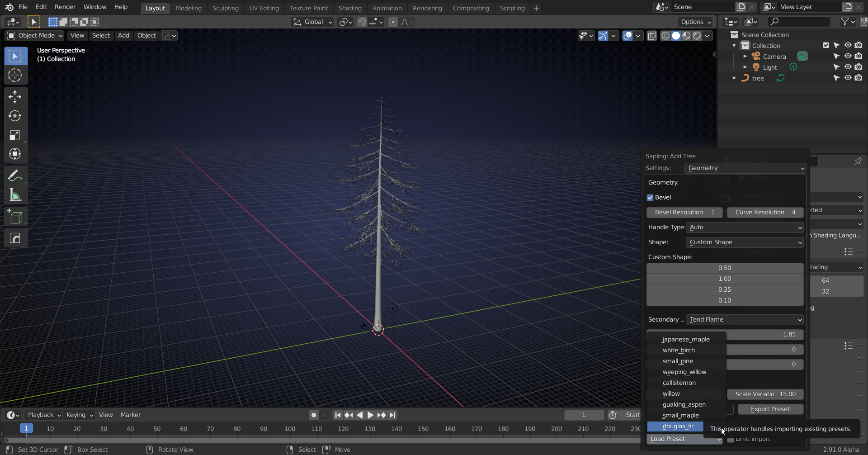Choose douglas_fir from the preset list
The height and width of the screenshot is (455, 868).
pos(678,427)
